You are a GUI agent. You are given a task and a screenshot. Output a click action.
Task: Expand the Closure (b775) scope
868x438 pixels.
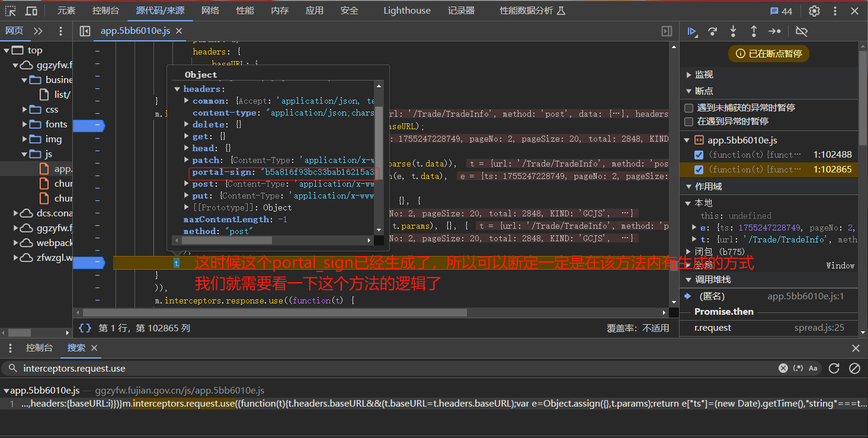coord(688,251)
